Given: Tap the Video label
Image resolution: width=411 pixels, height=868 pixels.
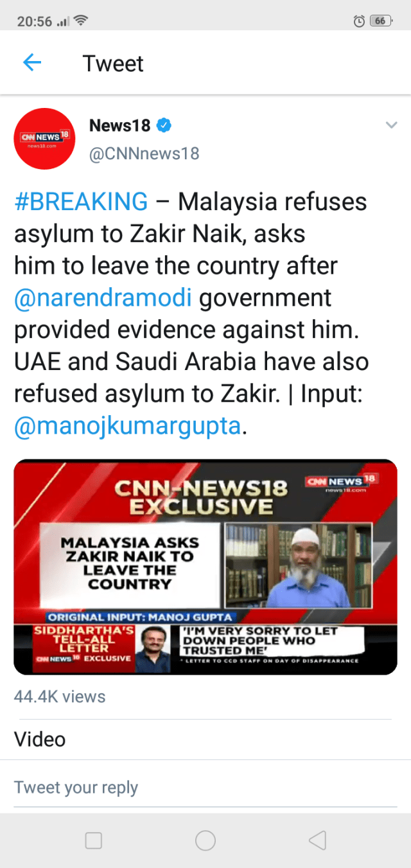Looking at the screenshot, I should click(x=40, y=739).
